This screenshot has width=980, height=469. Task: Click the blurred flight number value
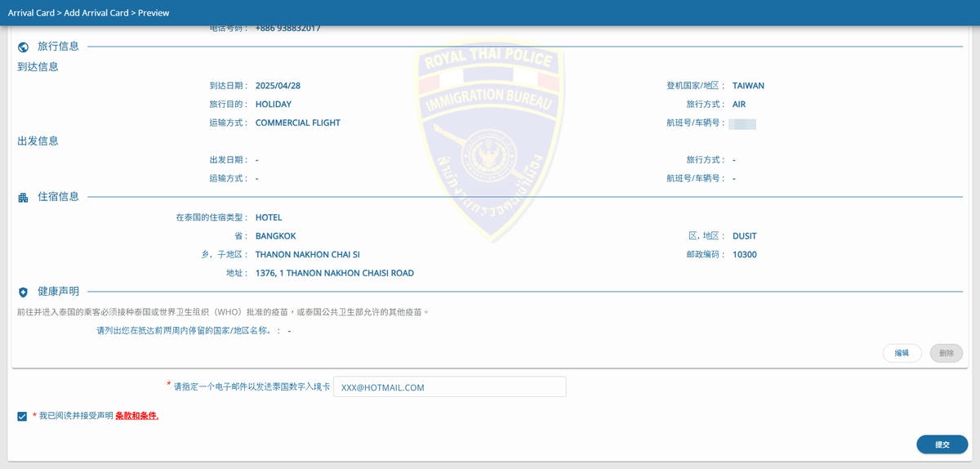743,123
